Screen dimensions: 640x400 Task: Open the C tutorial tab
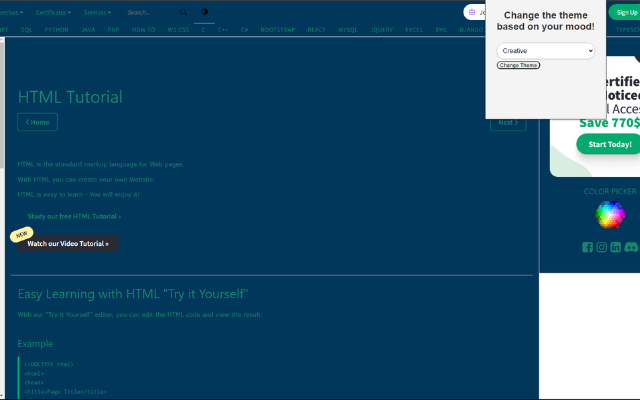[x=203, y=30]
